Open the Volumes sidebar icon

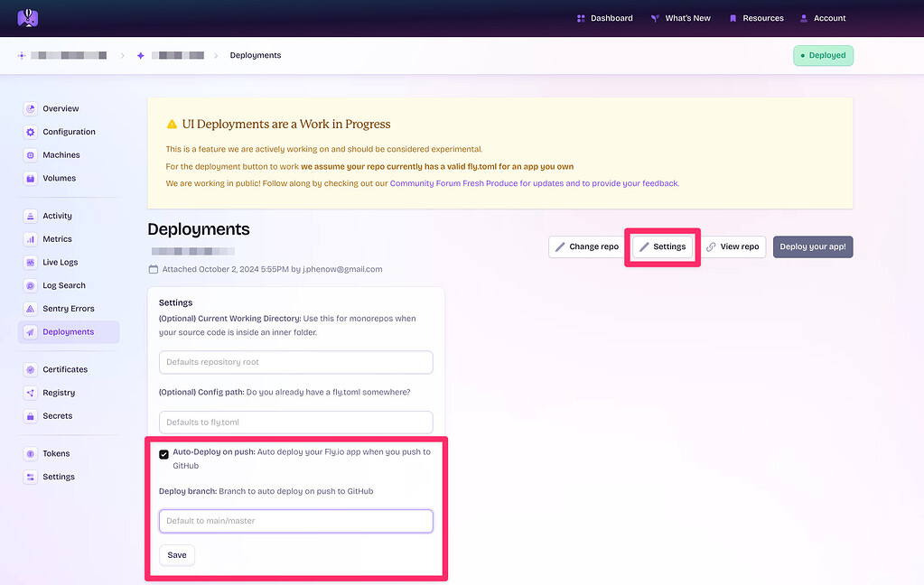pyautogui.click(x=30, y=178)
